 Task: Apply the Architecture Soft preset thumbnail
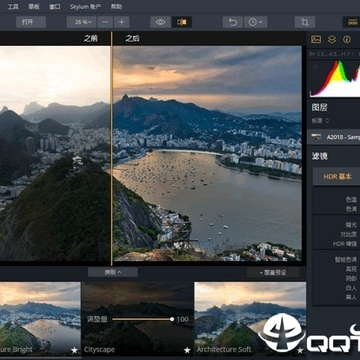pos(250,319)
